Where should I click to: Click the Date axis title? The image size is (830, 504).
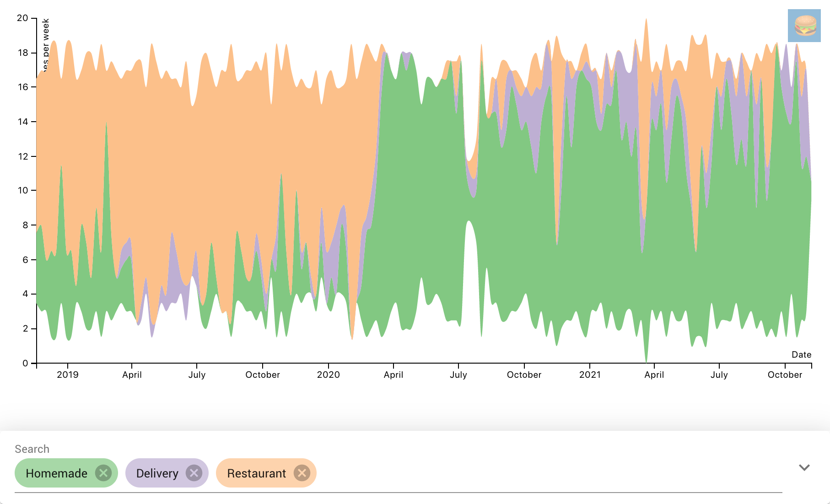801,355
